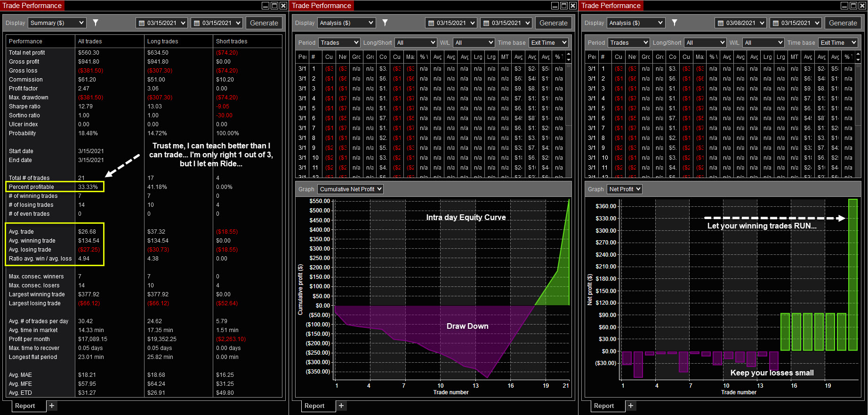This screenshot has width=868, height=415.
Task: Click the Commission value $61.20
Action: [87, 80]
